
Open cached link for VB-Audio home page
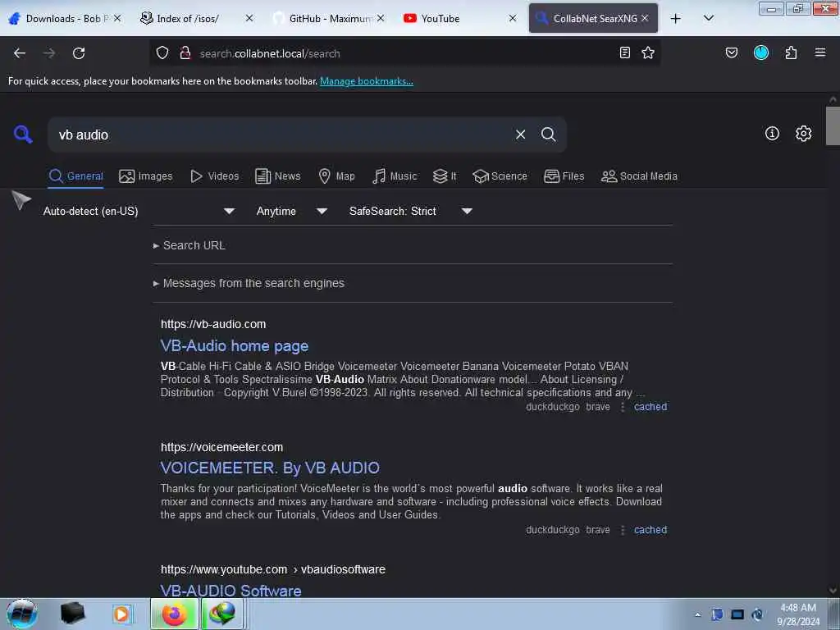651,407
